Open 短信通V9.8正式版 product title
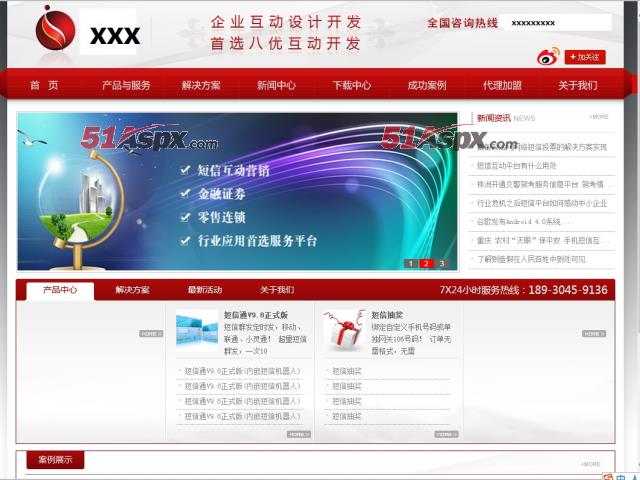This screenshot has height=480, width=640. click(x=256, y=315)
